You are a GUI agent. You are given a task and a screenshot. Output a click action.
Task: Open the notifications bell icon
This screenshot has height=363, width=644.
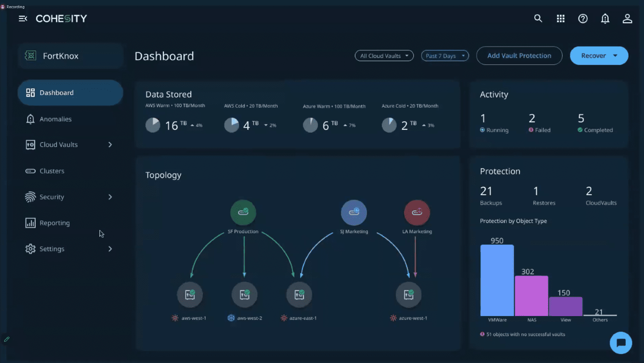click(605, 18)
